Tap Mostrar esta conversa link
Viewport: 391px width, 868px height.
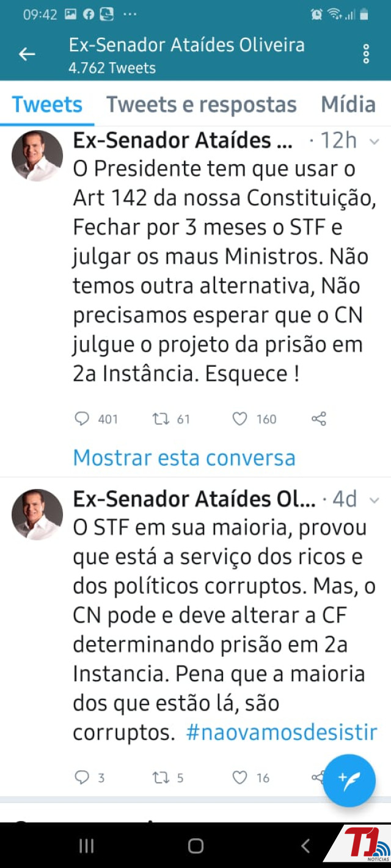(184, 458)
